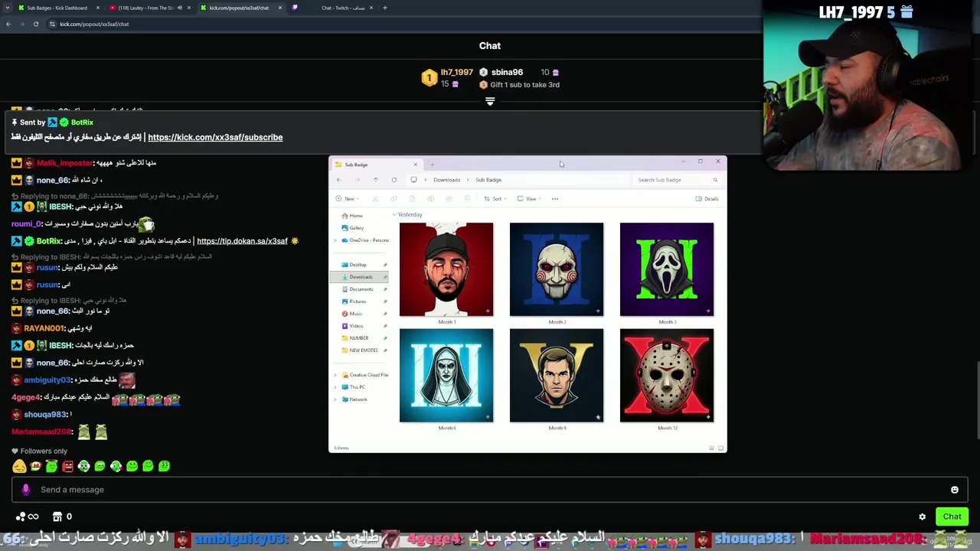Select Downloads in Explorer sidebar
980x551 pixels.
360,277
